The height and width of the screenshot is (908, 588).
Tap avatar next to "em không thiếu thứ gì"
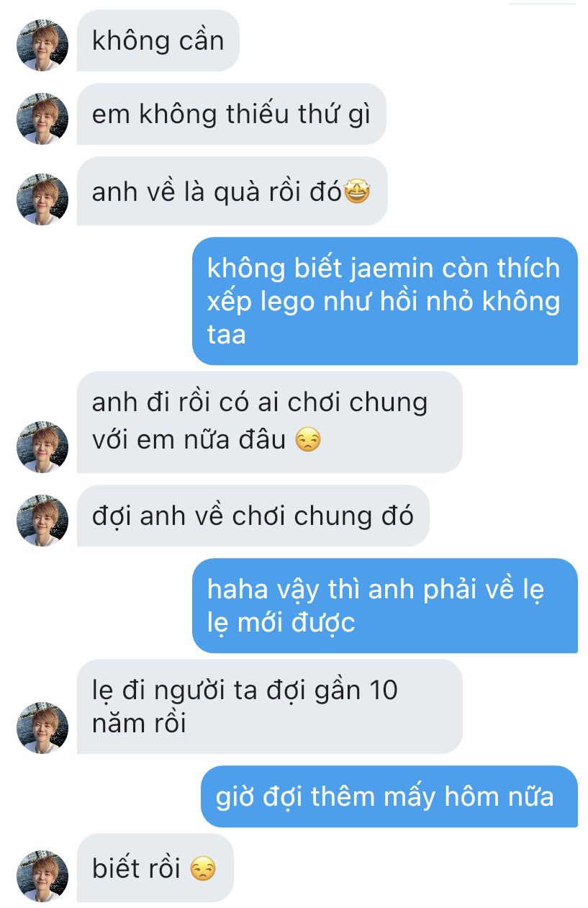point(42,119)
